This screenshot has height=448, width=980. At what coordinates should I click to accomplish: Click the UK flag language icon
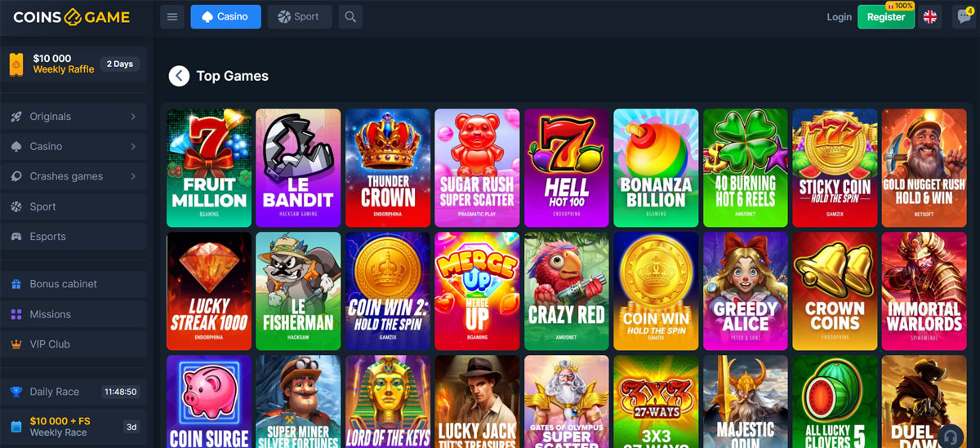(929, 16)
